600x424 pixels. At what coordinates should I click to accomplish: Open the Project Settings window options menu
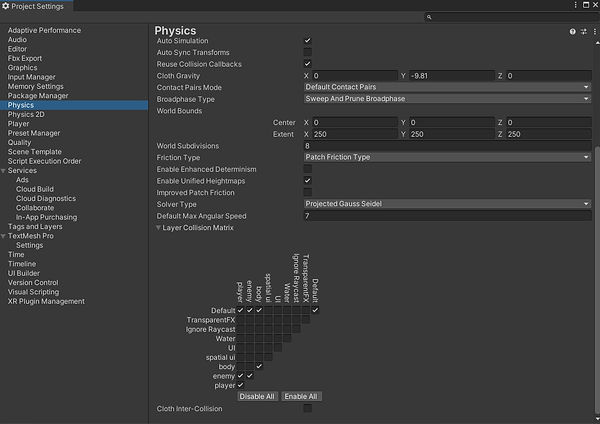[575, 5]
